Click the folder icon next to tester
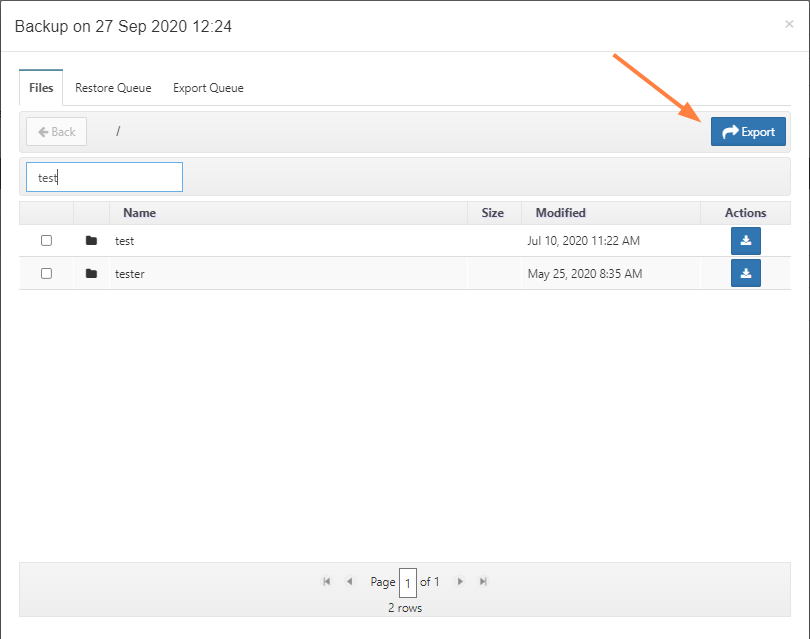The image size is (810, 639). pos(91,273)
